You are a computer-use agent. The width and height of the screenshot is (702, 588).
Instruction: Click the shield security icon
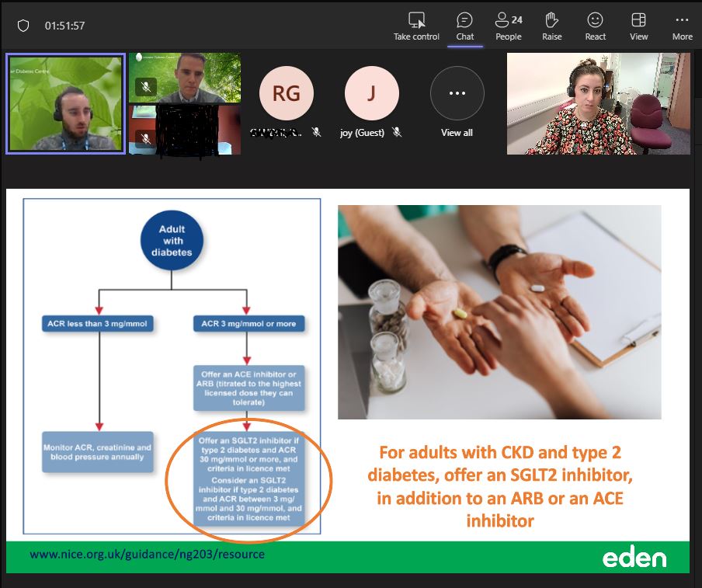click(23, 26)
